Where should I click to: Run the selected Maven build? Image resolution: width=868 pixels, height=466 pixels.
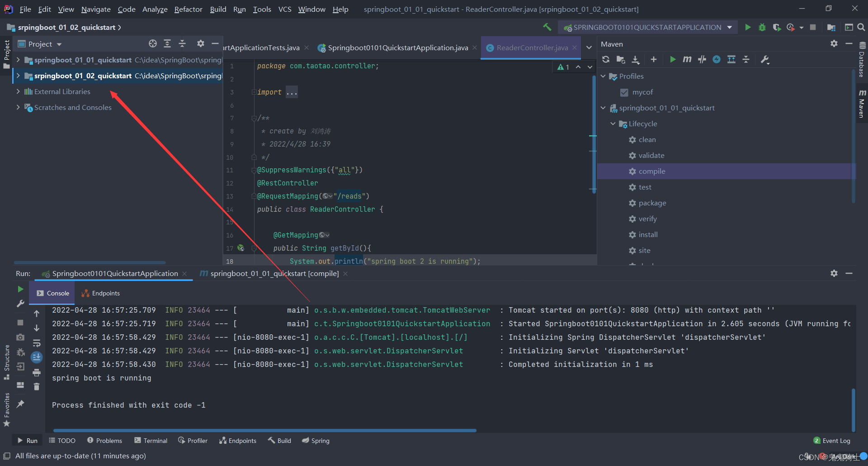pyautogui.click(x=673, y=59)
